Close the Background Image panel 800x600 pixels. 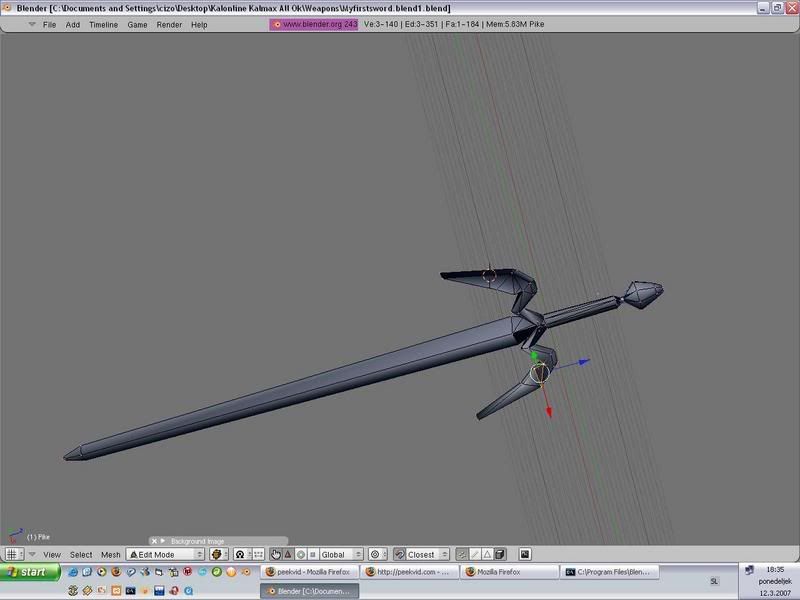click(x=154, y=541)
